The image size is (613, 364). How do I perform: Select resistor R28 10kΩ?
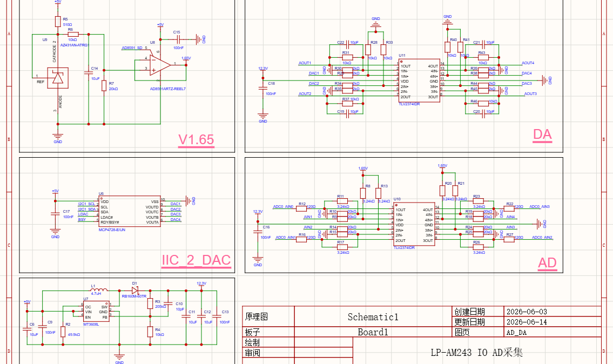368,50
